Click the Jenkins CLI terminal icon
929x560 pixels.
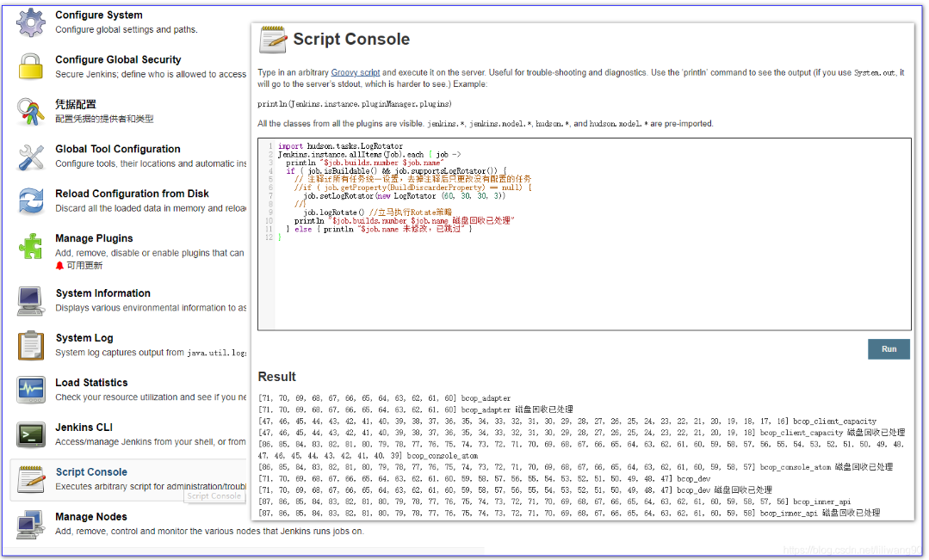[31, 434]
